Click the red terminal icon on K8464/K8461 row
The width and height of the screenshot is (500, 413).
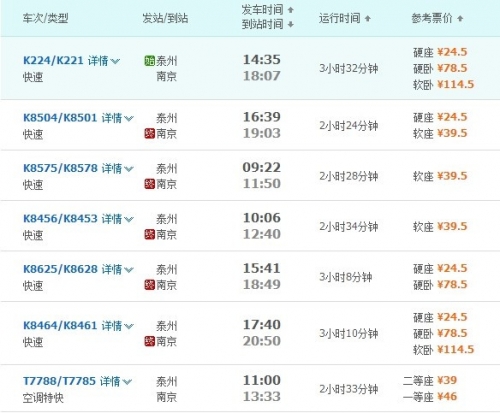[150, 341]
